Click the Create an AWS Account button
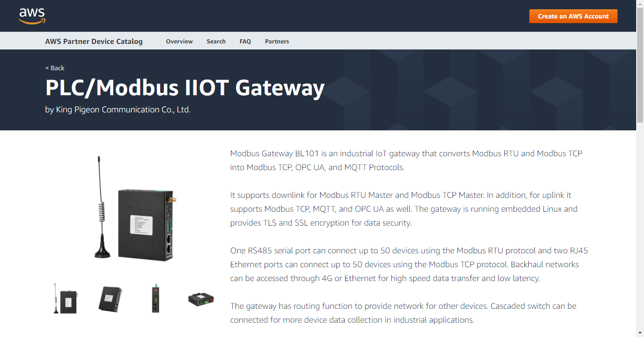This screenshot has width=644, height=337. [x=573, y=16]
